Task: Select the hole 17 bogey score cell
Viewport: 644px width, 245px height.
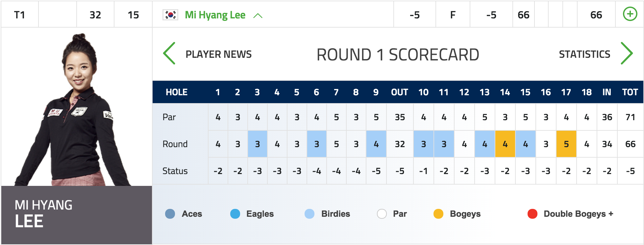Action: [x=566, y=144]
